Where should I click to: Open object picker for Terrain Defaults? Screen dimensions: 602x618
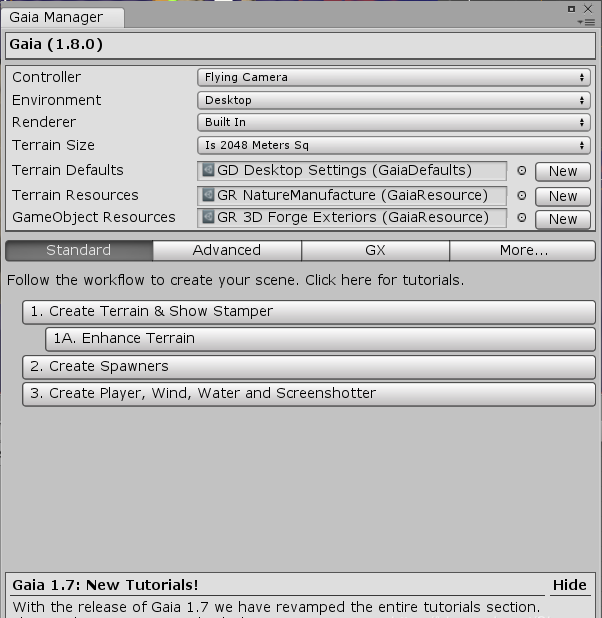coord(522,171)
